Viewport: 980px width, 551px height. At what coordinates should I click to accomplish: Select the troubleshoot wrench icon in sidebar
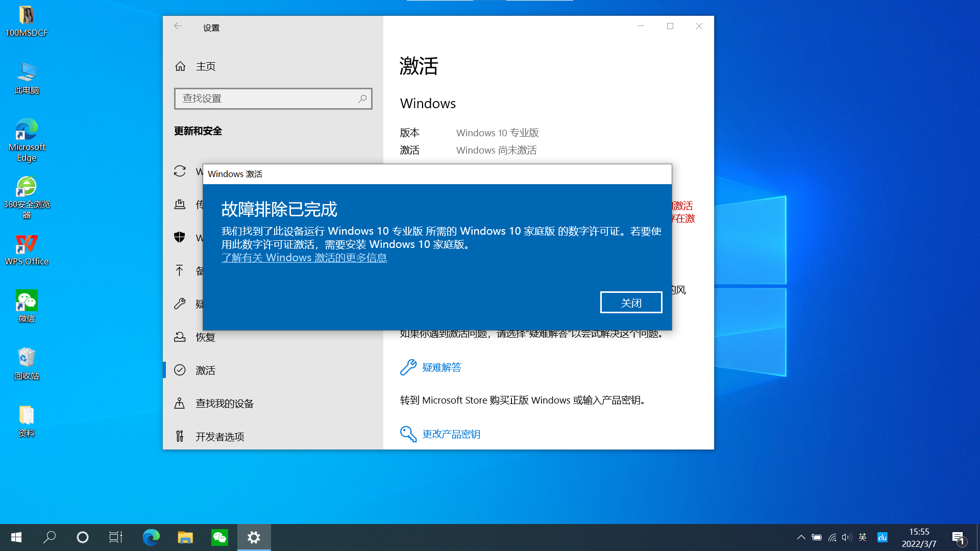[x=180, y=304]
